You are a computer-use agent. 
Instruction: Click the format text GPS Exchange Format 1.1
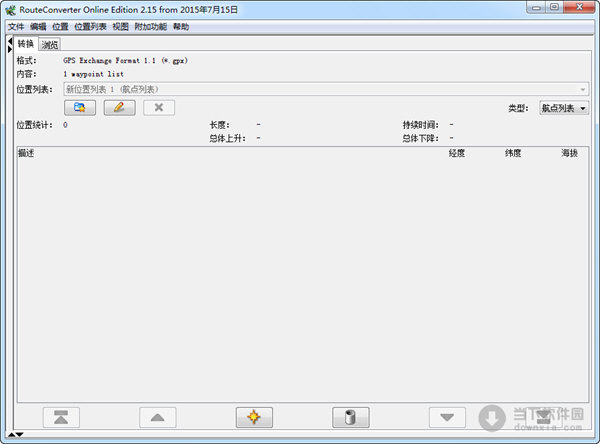click(126, 60)
